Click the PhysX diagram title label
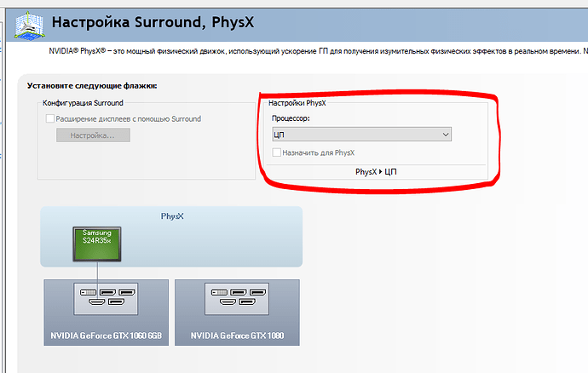 pos(172,216)
